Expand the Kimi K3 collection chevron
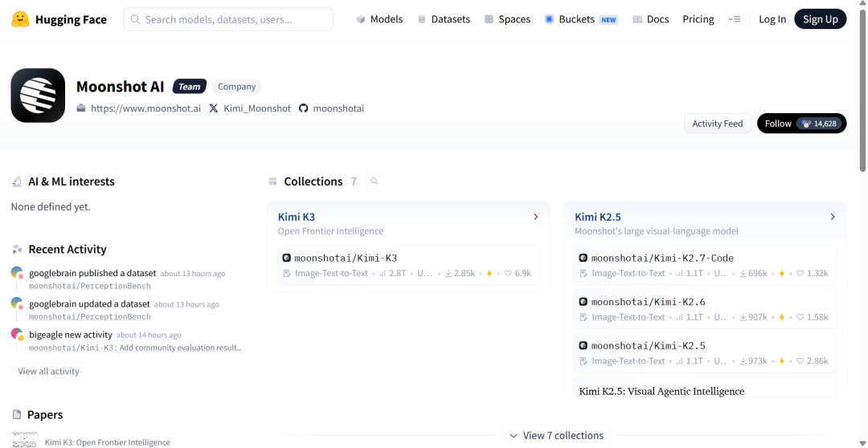Screen dimensions: 868x448 point(536,217)
